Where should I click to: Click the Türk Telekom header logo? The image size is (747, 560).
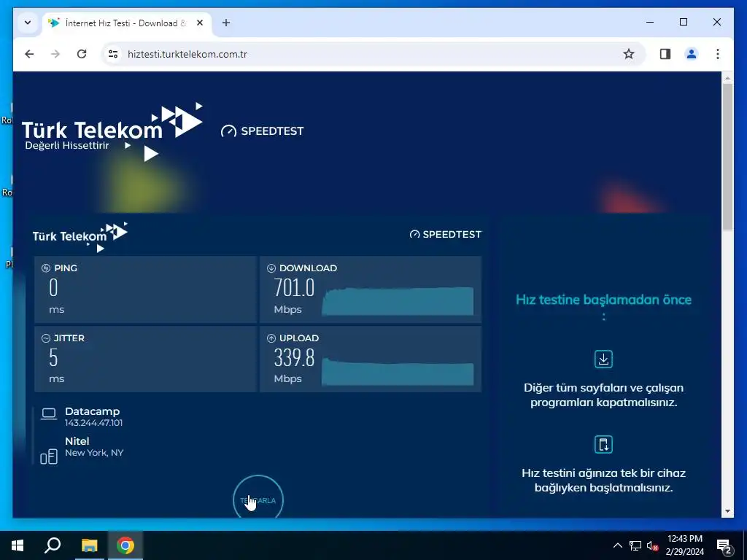[112, 131]
